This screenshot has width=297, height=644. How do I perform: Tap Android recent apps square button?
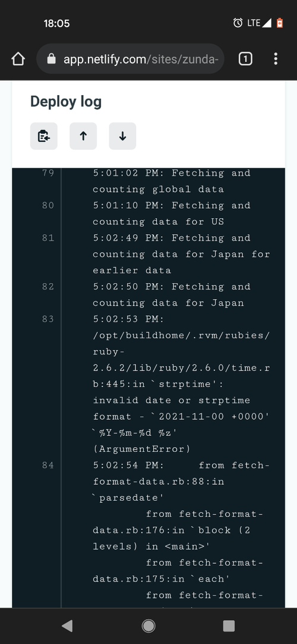[229, 626]
